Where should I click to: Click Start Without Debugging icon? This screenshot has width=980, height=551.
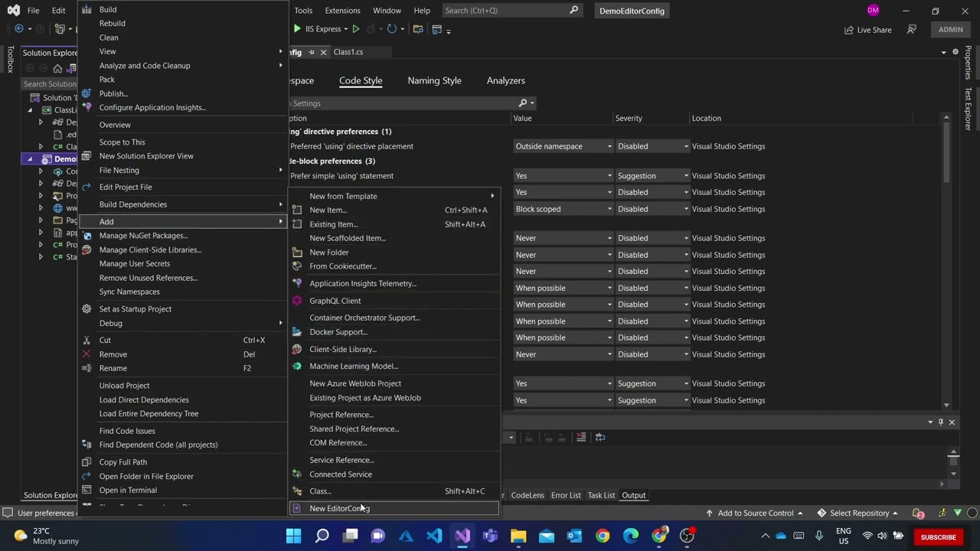[x=356, y=29]
